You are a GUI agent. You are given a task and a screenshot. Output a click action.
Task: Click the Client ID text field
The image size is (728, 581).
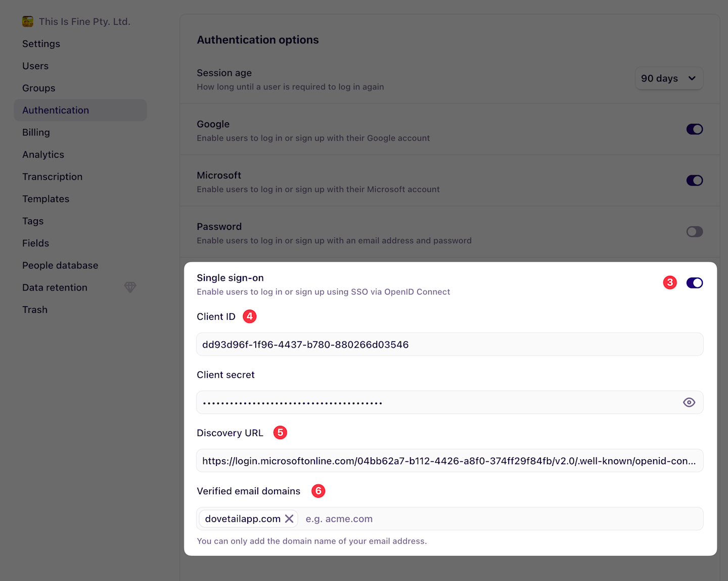(x=450, y=344)
